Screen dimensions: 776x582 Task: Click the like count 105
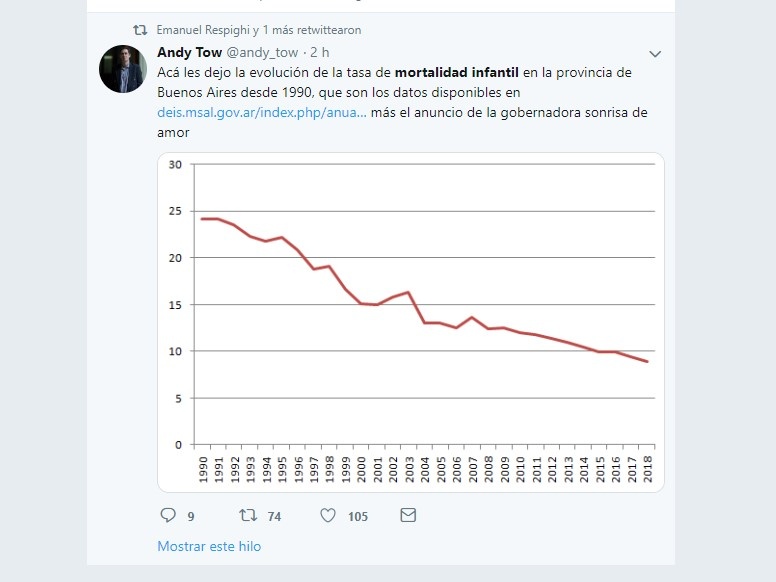click(358, 517)
